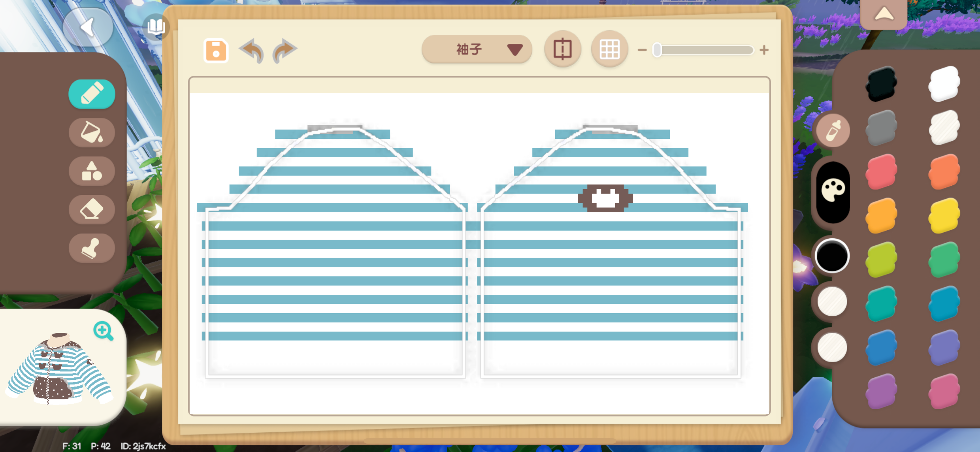This screenshot has height=452, width=980.
Task: Select the eraser tool
Action: [92, 210]
